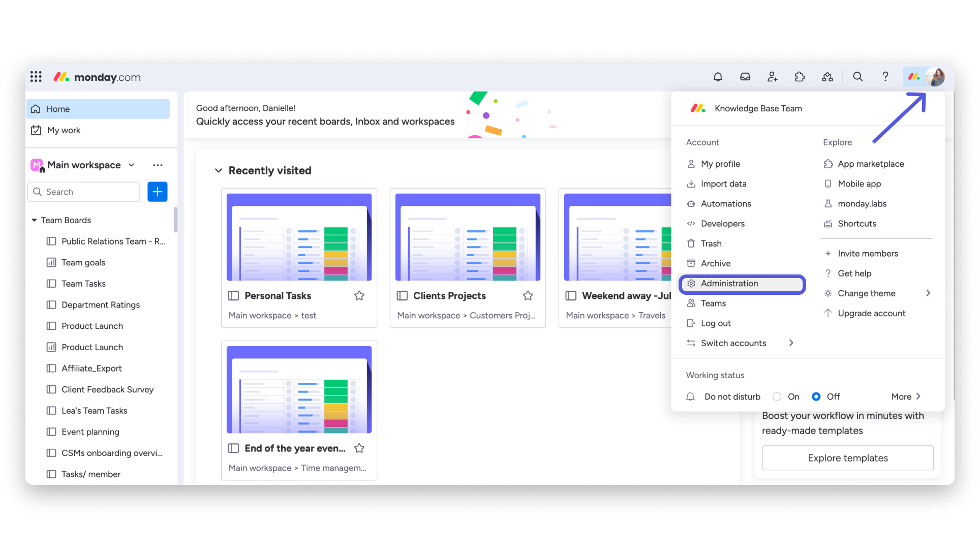Open the Department Ratings board
Image resolution: width=980 pixels, height=549 pixels.
100,304
